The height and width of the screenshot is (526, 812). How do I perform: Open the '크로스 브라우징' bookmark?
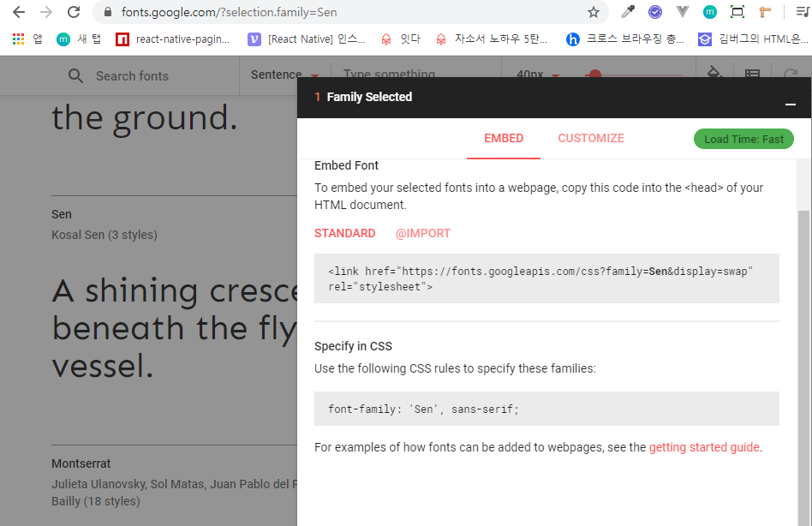coord(625,39)
